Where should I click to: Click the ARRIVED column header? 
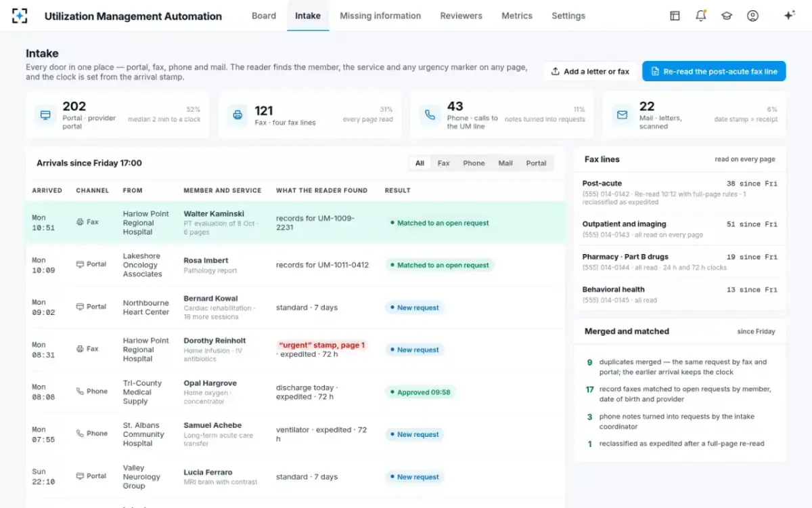(x=47, y=190)
